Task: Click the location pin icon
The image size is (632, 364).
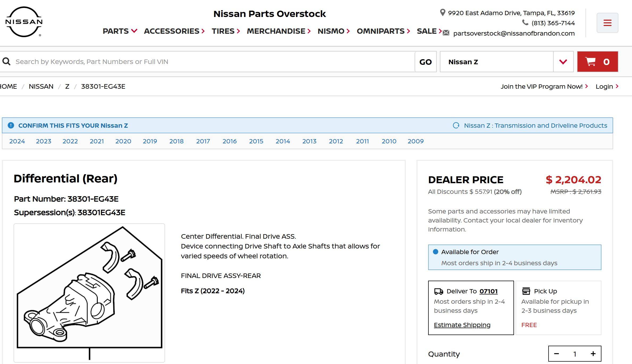Action: click(x=443, y=12)
